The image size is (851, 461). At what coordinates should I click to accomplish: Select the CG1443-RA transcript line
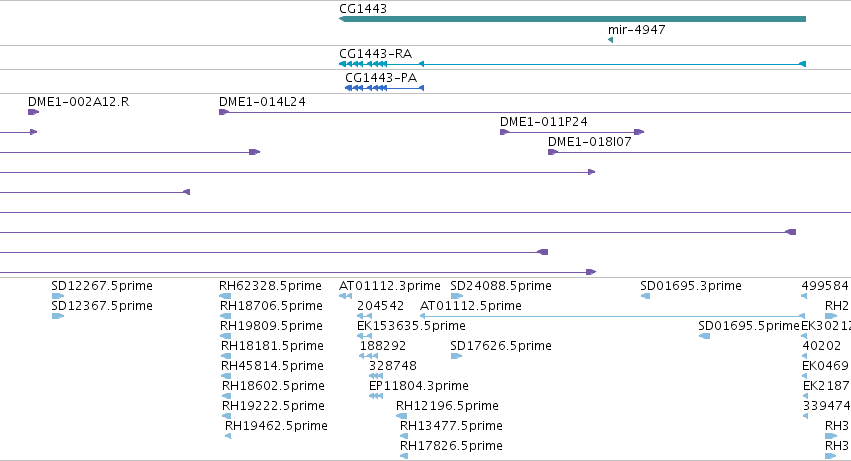572,64
